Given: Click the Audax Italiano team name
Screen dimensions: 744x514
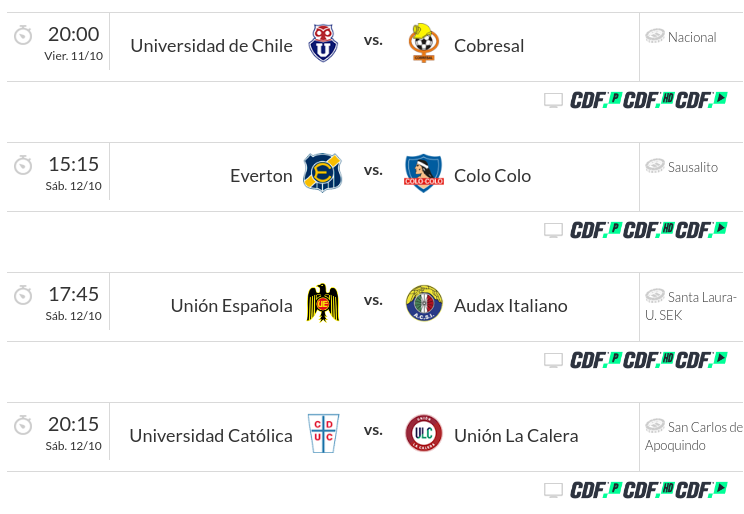Looking at the screenshot, I should tap(511, 306).
